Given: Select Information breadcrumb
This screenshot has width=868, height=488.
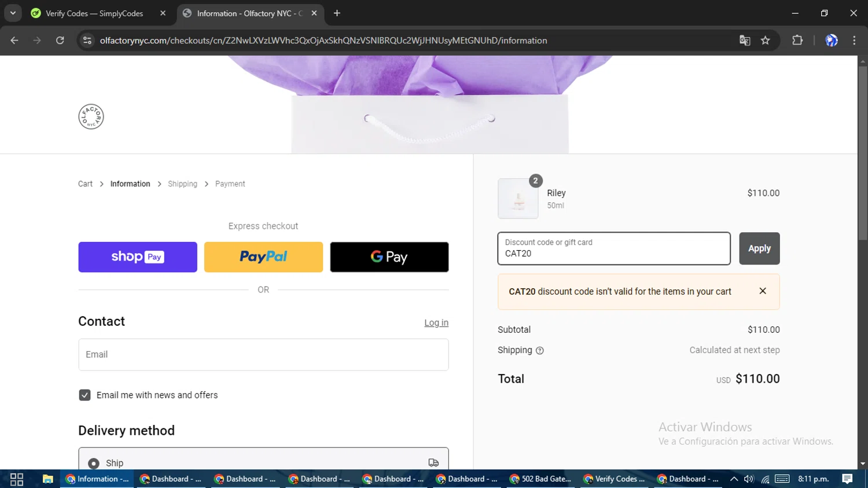Looking at the screenshot, I should pos(130,184).
